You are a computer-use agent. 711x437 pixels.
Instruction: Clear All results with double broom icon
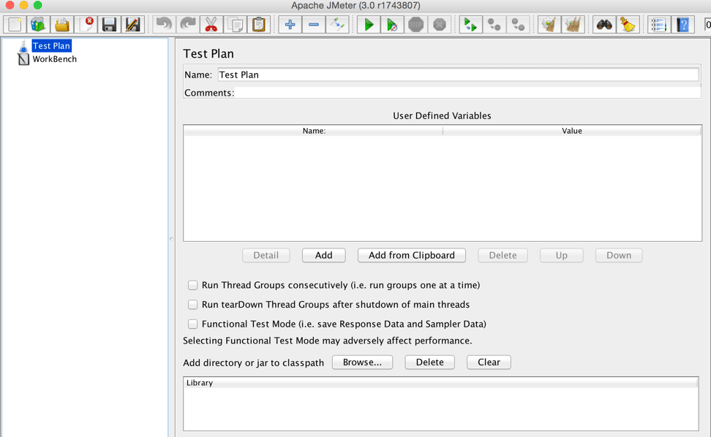coord(573,24)
